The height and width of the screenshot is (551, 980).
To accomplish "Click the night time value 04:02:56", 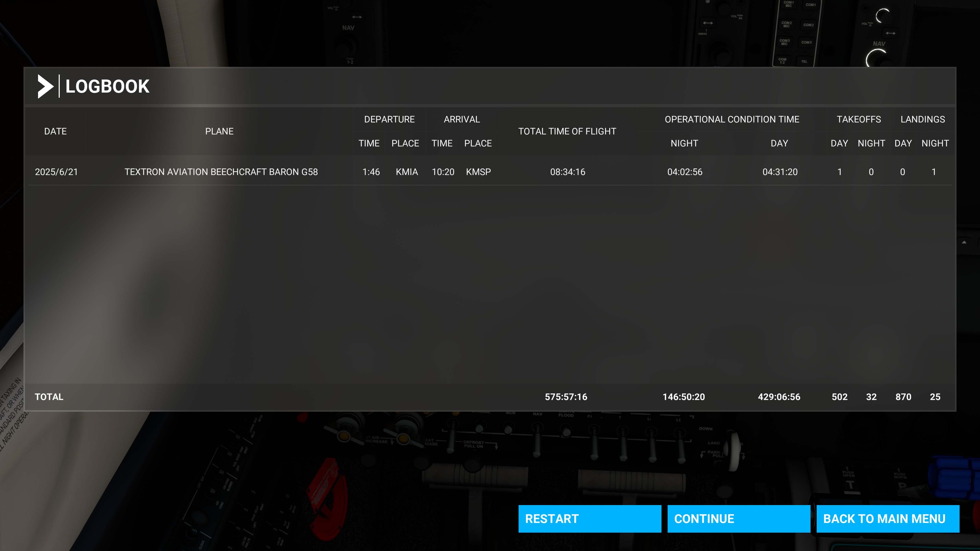I will (x=685, y=172).
